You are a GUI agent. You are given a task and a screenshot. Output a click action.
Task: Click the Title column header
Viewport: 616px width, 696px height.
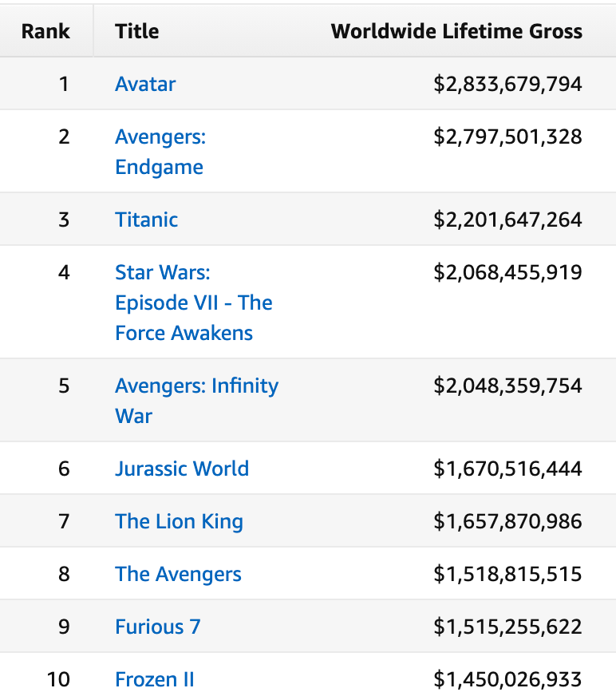[136, 31]
